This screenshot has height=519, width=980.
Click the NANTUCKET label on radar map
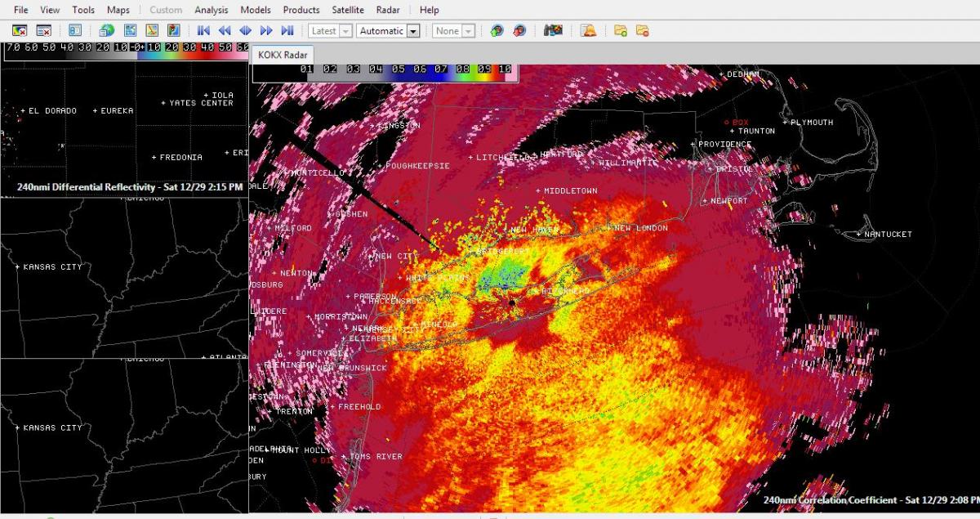(889, 235)
